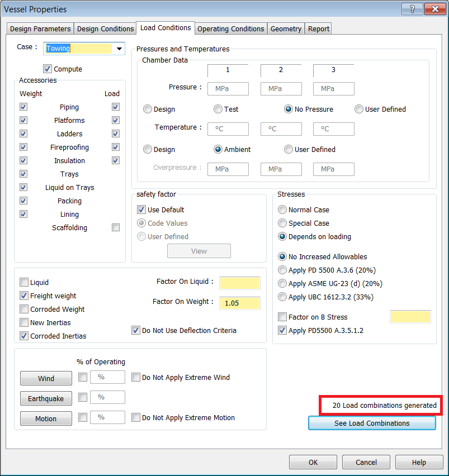This screenshot has height=476, width=449.
Task: Select Apply ASME UG-23 (d) (20%)
Action: pos(282,284)
